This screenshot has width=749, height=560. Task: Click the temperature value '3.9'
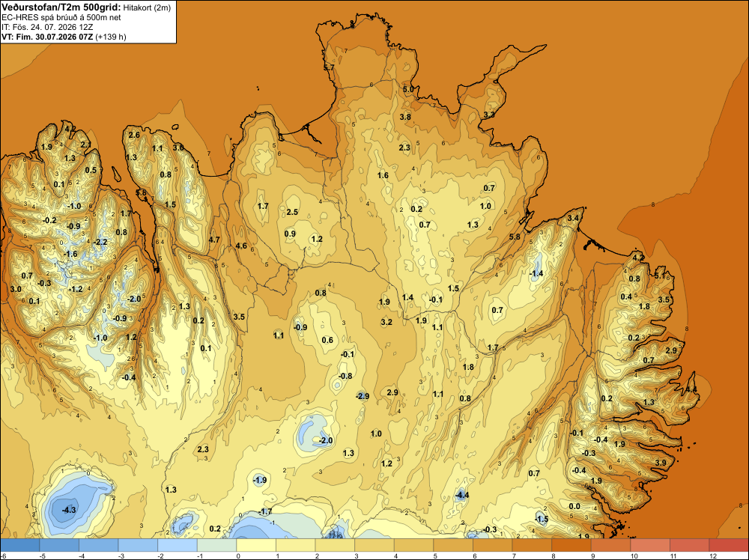point(661,463)
